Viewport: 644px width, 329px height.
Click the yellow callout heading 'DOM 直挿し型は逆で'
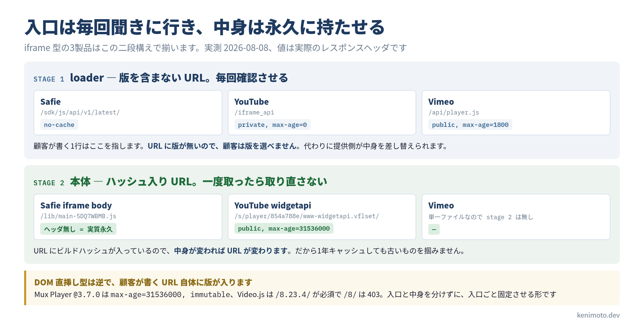143,282
